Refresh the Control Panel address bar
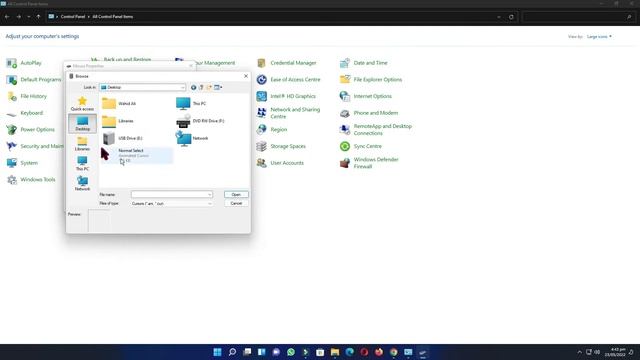 [x=511, y=17]
